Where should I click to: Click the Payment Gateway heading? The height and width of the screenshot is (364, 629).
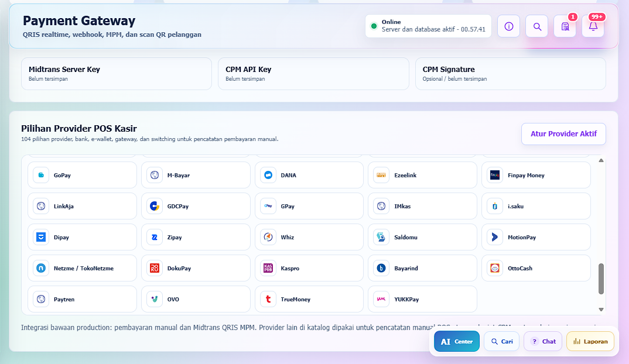[79, 20]
